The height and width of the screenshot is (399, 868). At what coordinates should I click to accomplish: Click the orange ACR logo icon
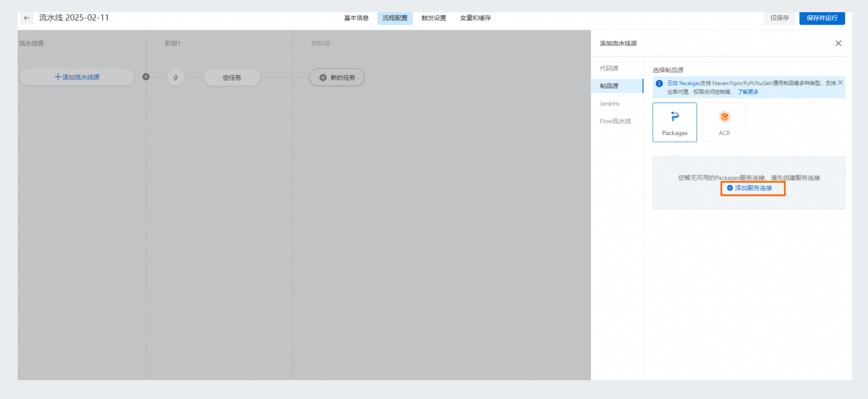[x=724, y=116]
